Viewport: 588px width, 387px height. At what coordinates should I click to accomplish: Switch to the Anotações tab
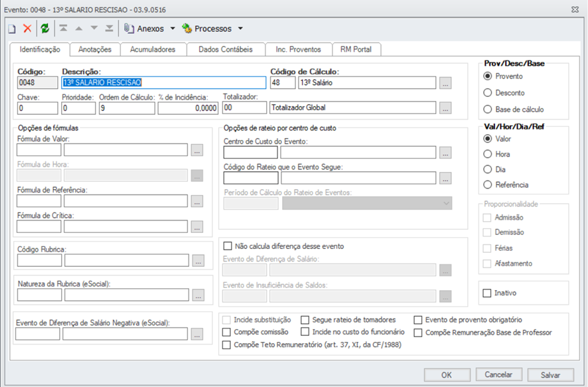[x=95, y=50]
